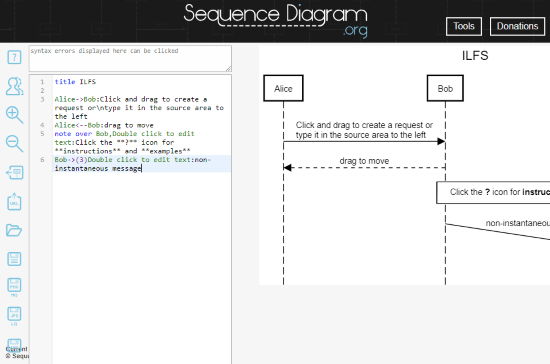This screenshot has height=364, width=550.
Task: Zoom out of the diagram
Action: pos(14,143)
